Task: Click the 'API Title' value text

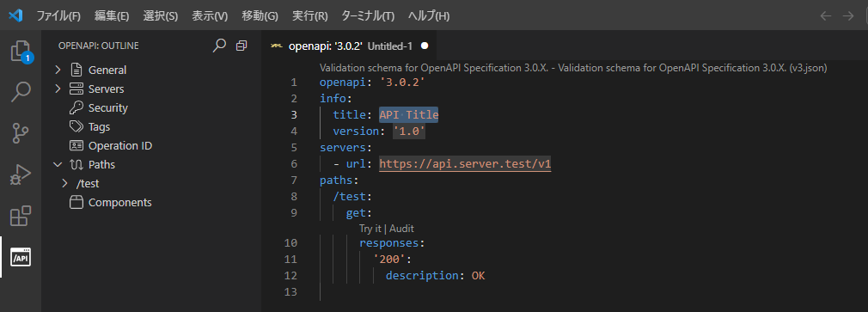Action: [409, 115]
